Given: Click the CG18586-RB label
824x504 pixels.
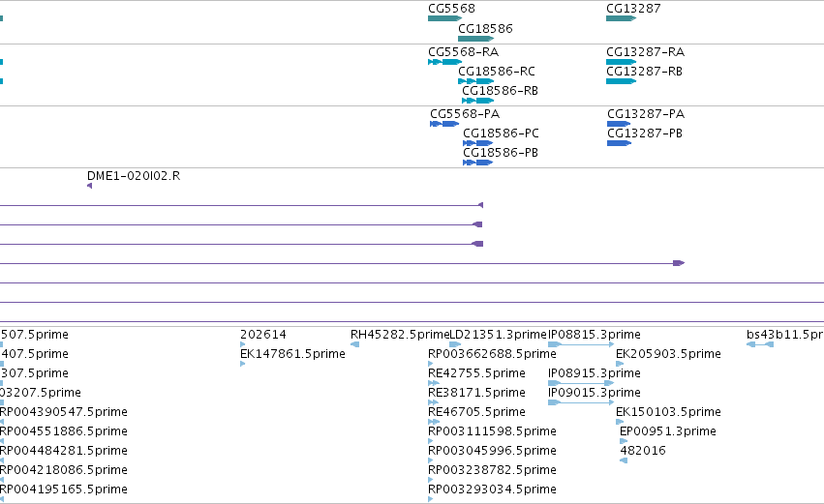Looking at the screenshot, I should pyautogui.click(x=500, y=91).
